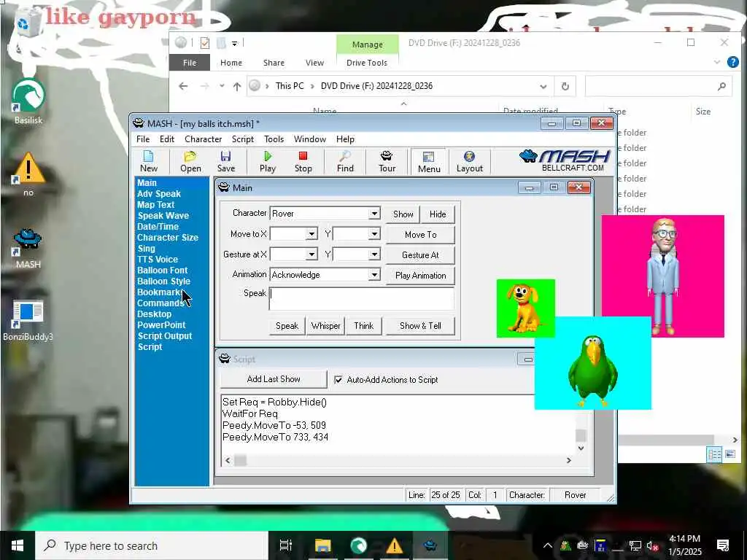Click the Windows Start button

tap(18, 545)
